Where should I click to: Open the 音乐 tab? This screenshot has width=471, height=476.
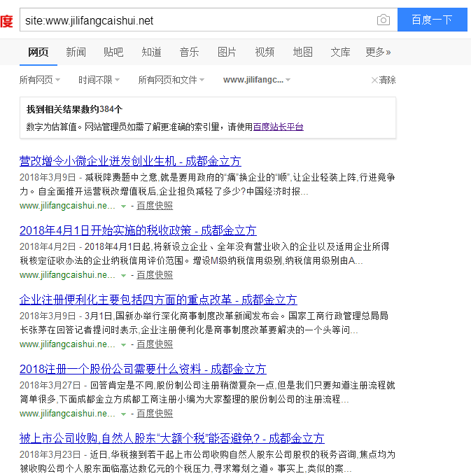coord(189,52)
